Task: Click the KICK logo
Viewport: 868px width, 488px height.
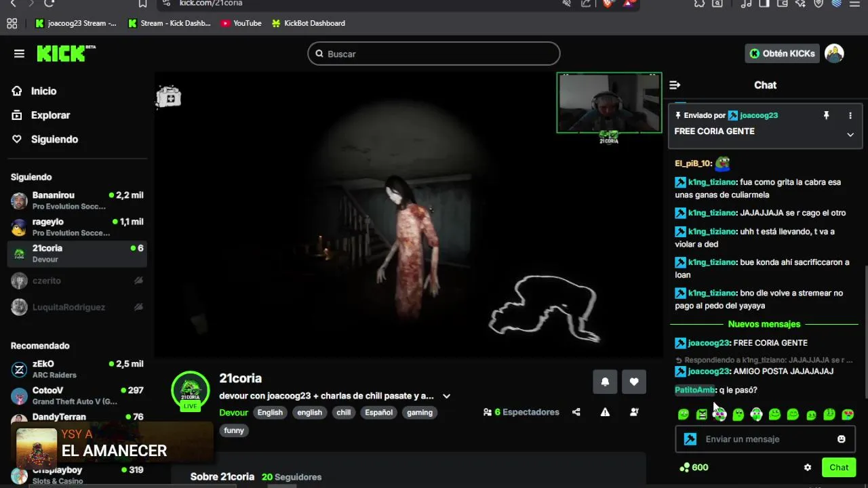Action: coord(65,54)
